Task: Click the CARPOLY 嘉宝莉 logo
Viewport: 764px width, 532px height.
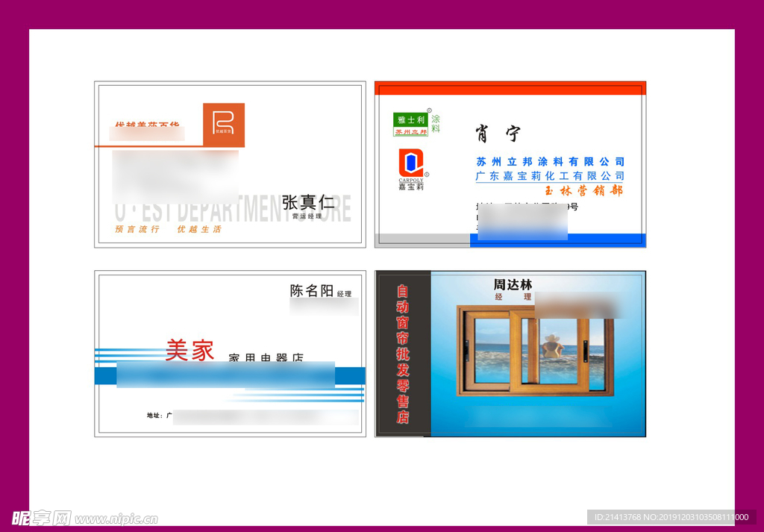Action: click(410, 169)
